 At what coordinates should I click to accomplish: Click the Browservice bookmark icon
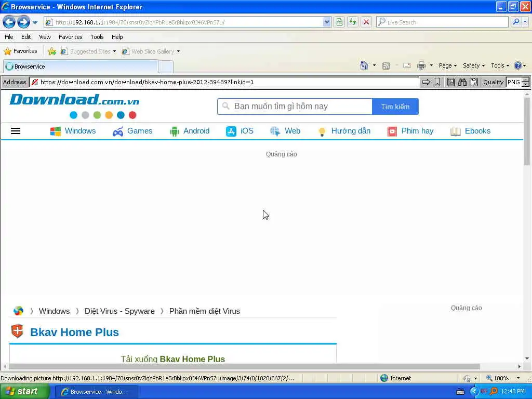click(437, 82)
